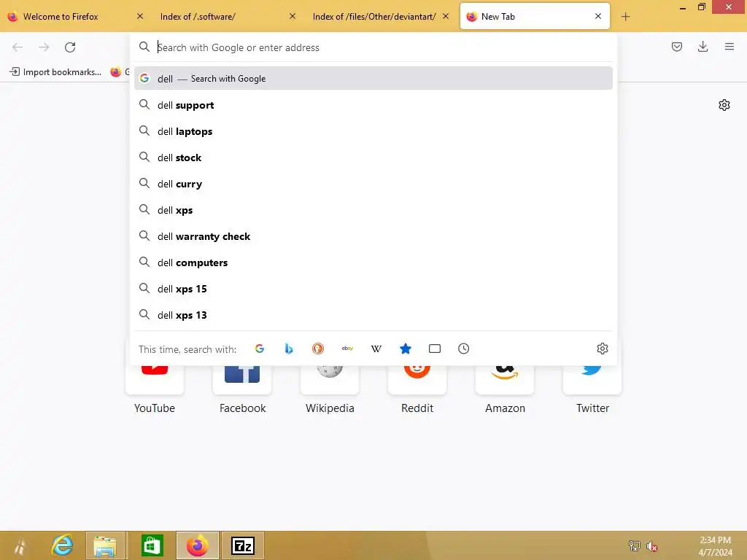Select 'dell warranty check' suggestion
The image size is (747, 560).
point(373,236)
